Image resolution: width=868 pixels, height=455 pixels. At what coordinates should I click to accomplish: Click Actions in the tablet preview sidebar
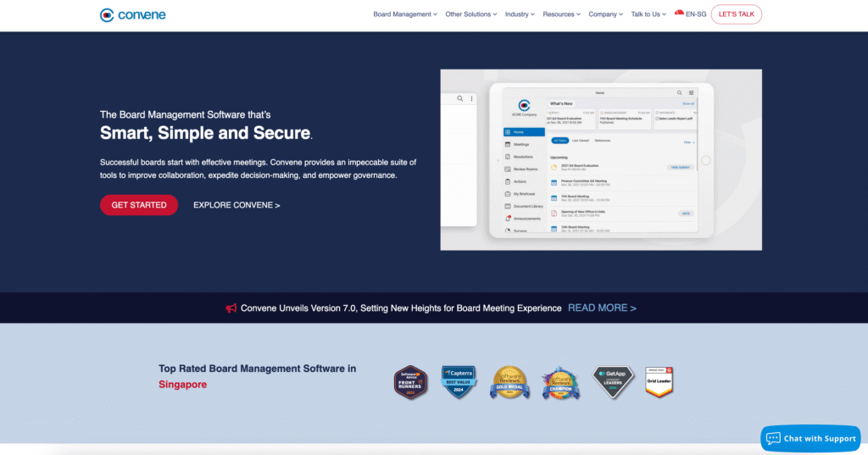click(520, 181)
